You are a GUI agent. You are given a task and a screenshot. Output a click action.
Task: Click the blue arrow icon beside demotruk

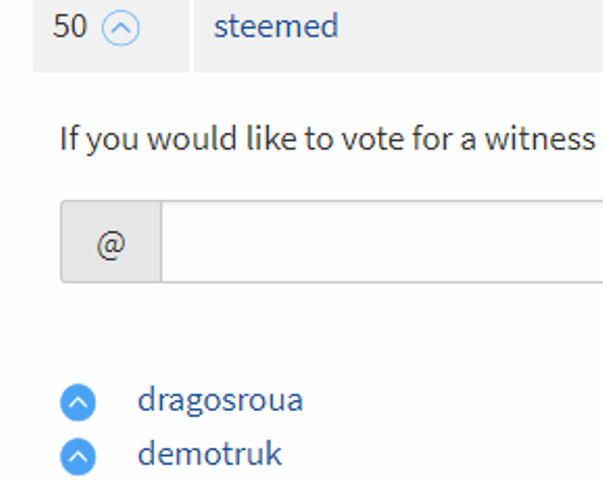coord(78,457)
